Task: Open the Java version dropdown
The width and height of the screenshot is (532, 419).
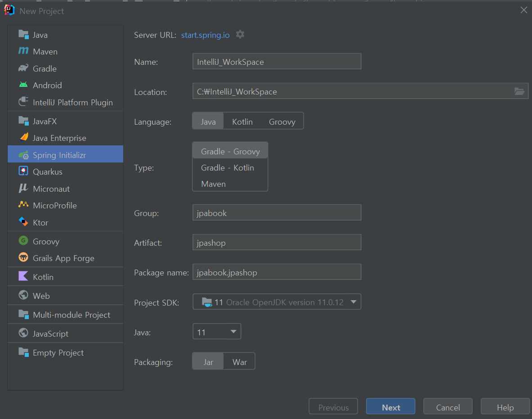Action: pyautogui.click(x=217, y=332)
